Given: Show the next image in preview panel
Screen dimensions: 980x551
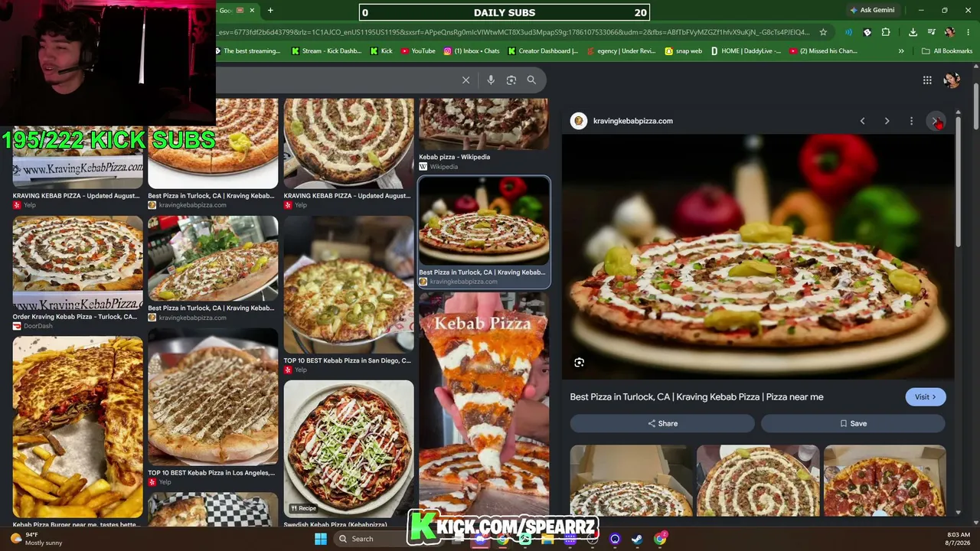Looking at the screenshot, I should point(887,121).
